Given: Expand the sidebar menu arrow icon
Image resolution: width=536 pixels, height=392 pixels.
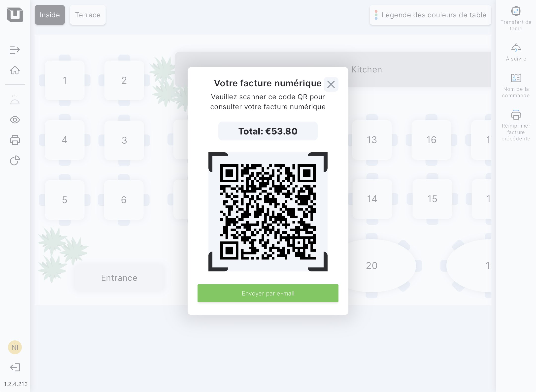Looking at the screenshot, I should tap(15, 50).
